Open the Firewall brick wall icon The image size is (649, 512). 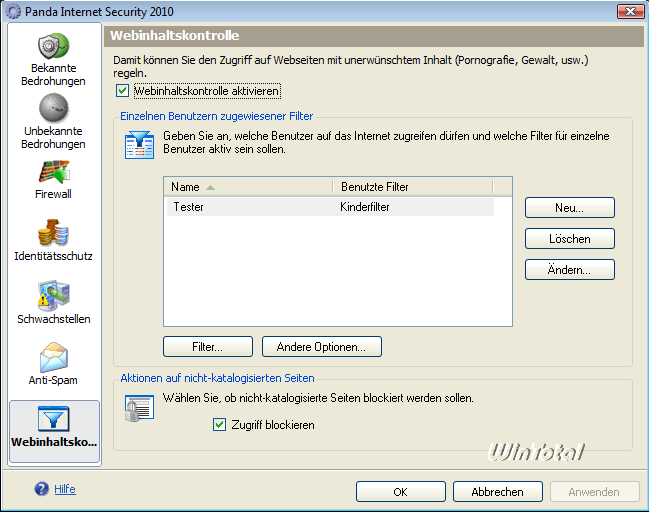click(54, 172)
